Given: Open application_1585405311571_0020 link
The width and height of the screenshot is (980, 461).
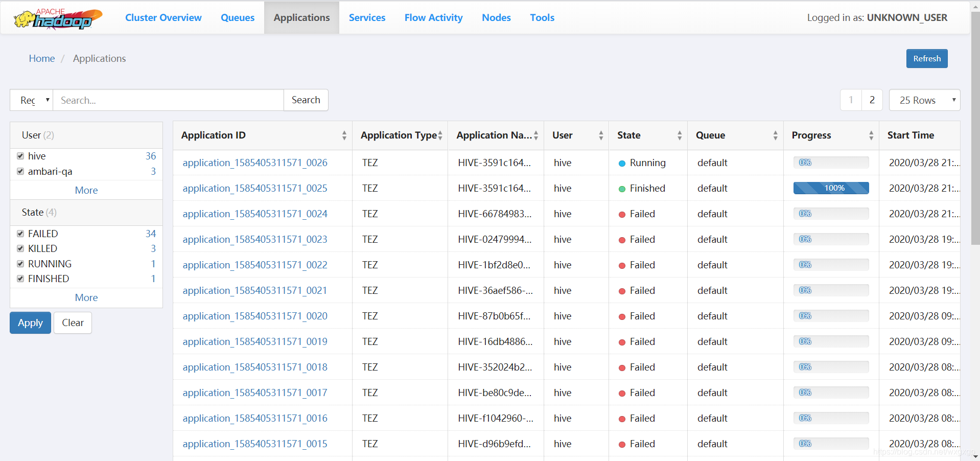Looking at the screenshot, I should point(255,316).
